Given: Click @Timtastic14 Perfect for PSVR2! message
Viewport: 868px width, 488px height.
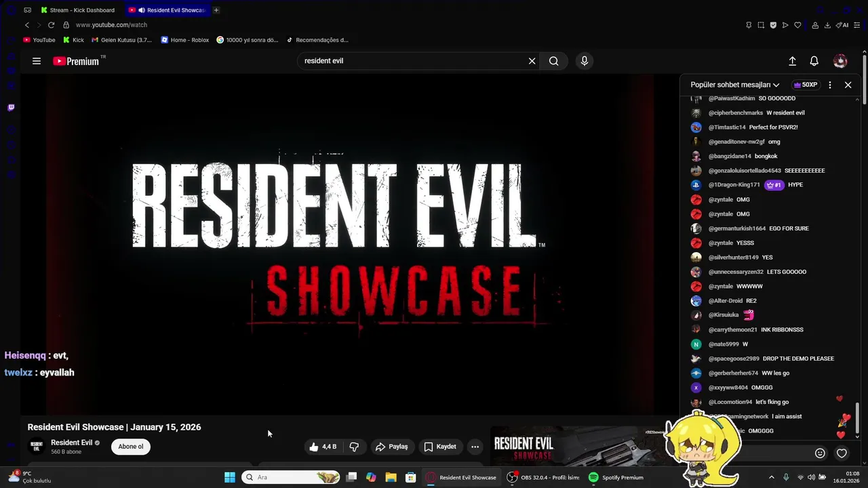Looking at the screenshot, I should click(x=744, y=127).
